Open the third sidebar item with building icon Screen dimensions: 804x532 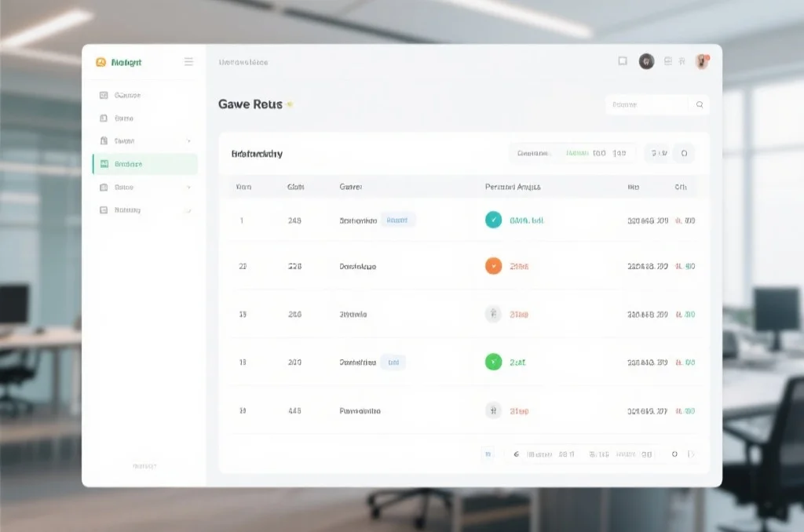[144, 141]
